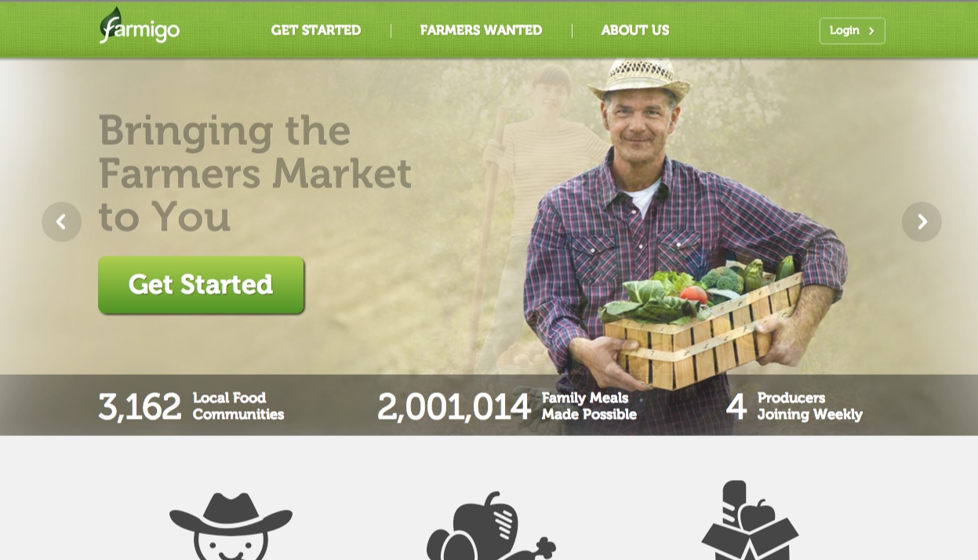
Task: Click the grocery box icon
Action: [750, 520]
